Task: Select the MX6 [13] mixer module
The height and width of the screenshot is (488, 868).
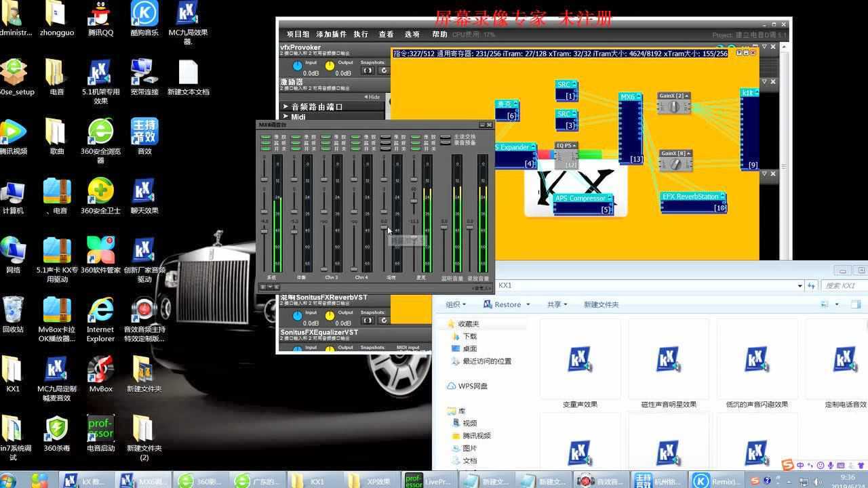Action: point(631,129)
